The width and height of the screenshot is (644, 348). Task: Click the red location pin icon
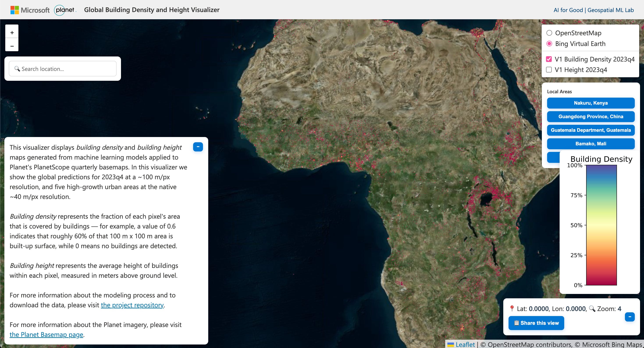(x=512, y=309)
